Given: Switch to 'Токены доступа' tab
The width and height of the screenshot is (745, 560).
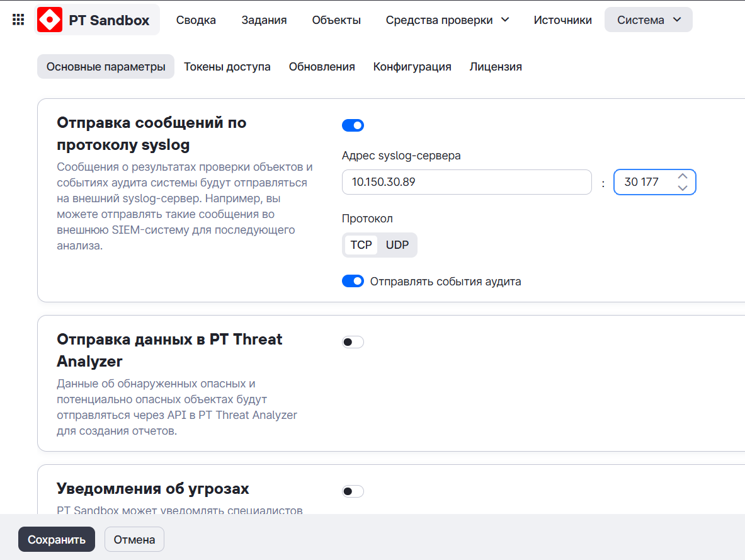Looking at the screenshot, I should pyautogui.click(x=227, y=67).
